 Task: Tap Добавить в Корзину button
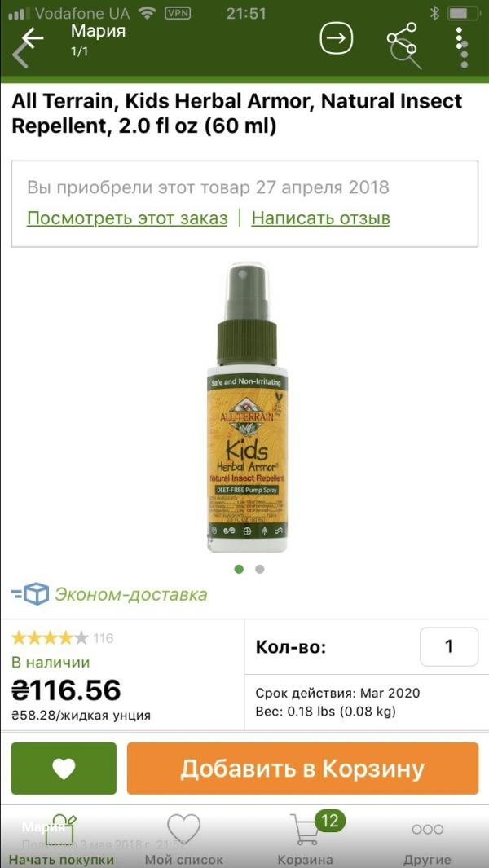[x=302, y=769]
